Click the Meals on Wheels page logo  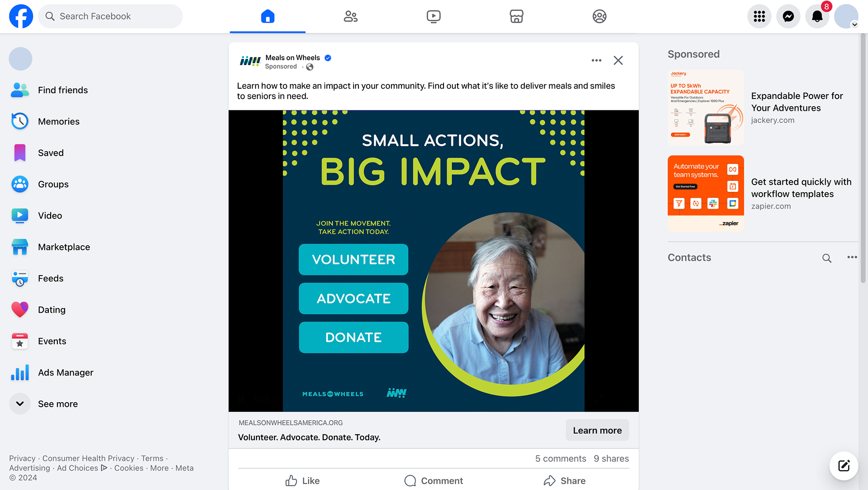tap(250, 61)
